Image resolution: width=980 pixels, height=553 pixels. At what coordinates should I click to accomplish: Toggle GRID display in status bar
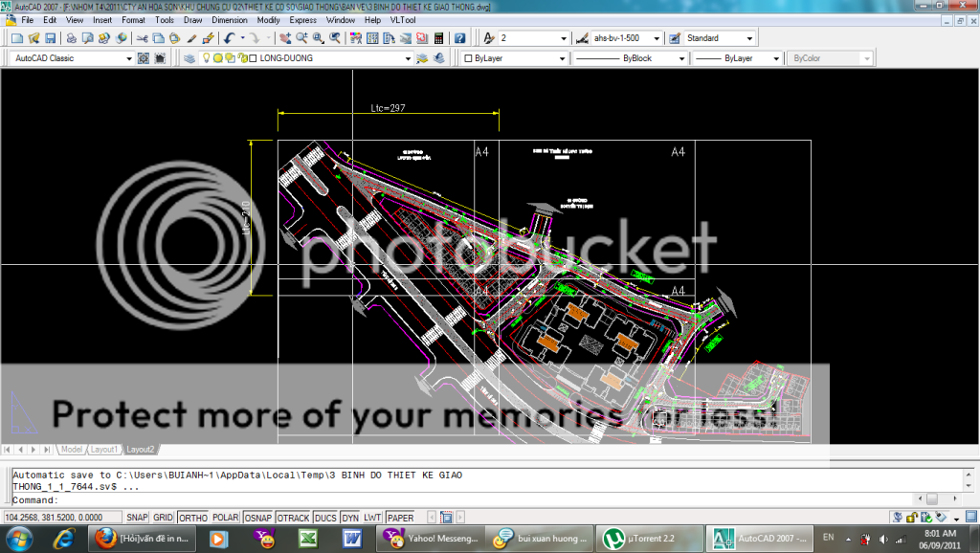(x=163, y=518)
